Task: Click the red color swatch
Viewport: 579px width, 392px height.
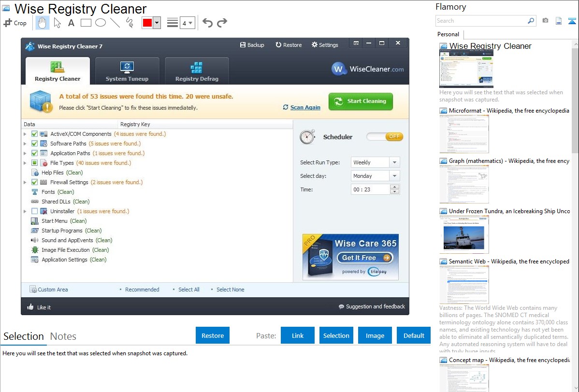Action: point(147,23)
